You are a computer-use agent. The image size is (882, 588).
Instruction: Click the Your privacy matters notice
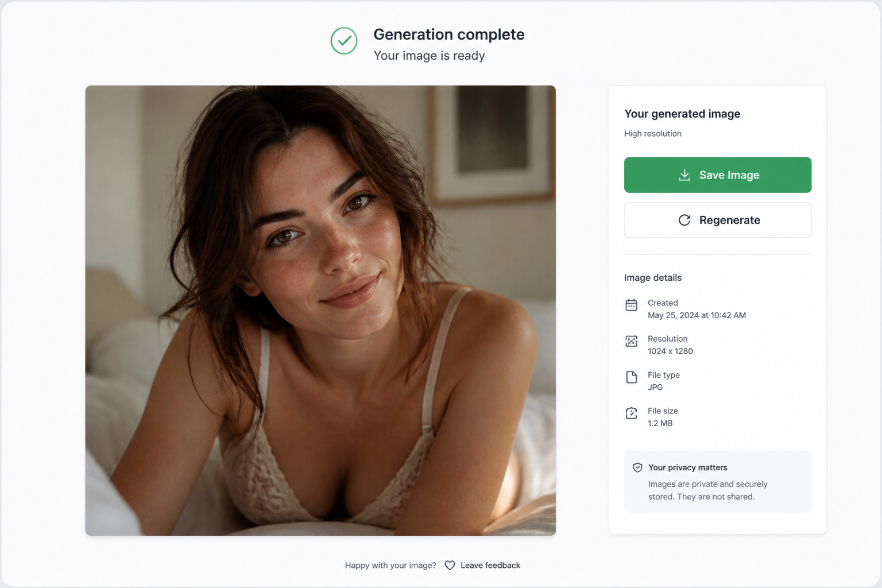718,482
